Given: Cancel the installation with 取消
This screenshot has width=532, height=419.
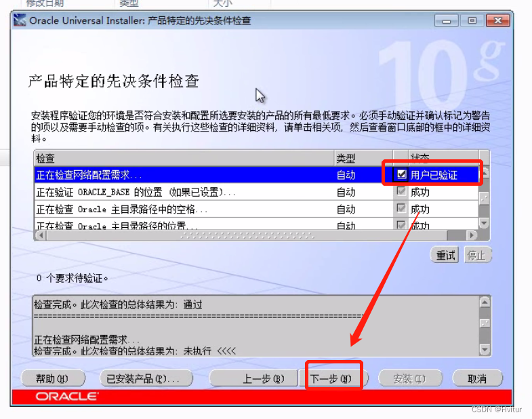Looking at the screenshot, I should tap(477, 378).
